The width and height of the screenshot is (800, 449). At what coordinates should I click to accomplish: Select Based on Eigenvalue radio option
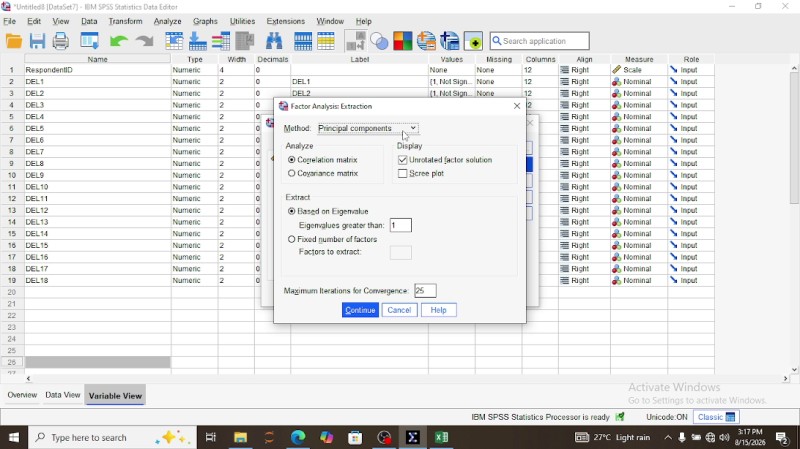coord(292,211)
